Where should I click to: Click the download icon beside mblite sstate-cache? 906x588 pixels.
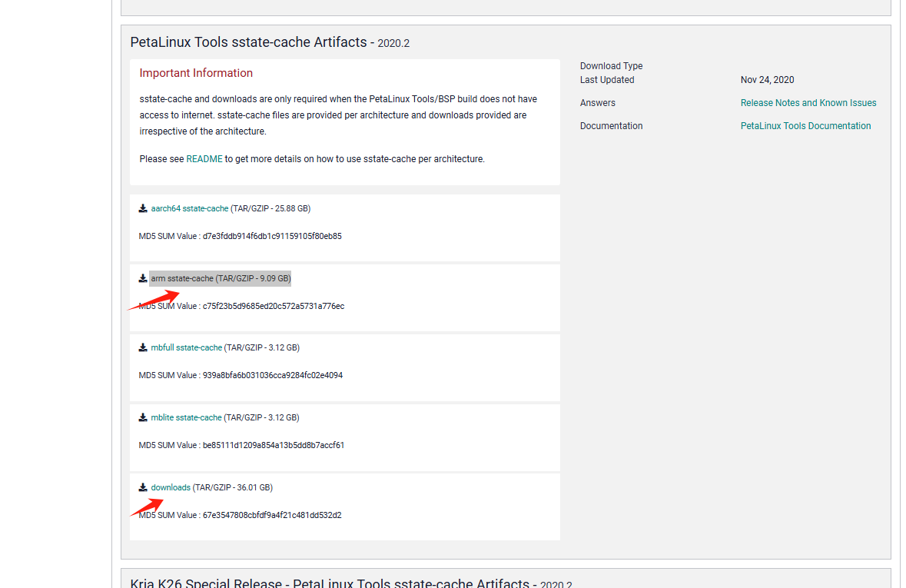(143, 418)
